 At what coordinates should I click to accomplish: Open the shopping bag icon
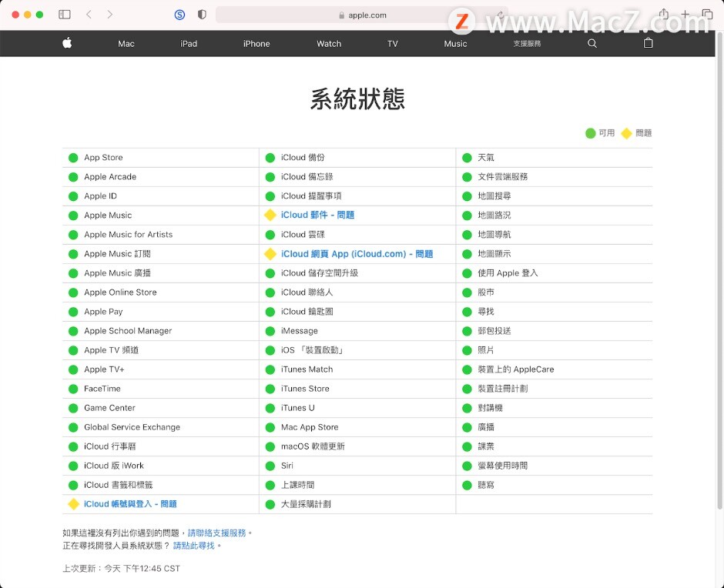648,44
